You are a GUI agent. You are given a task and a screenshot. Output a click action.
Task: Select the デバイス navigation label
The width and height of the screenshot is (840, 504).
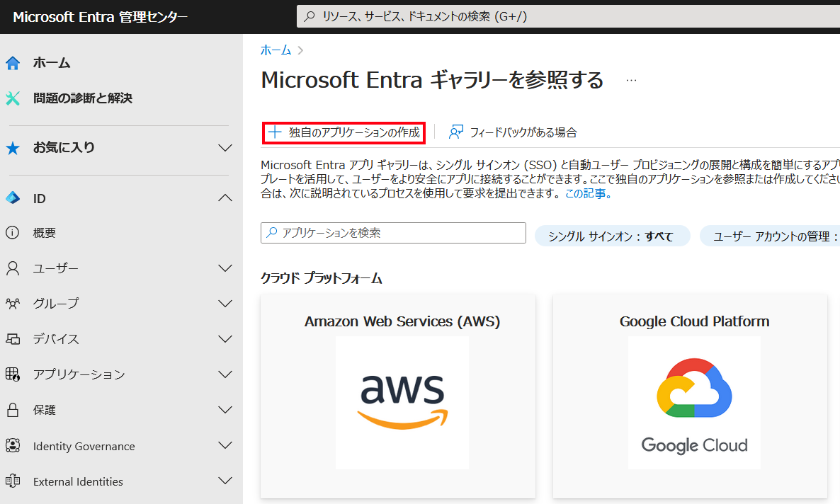[x=56, y=339]
